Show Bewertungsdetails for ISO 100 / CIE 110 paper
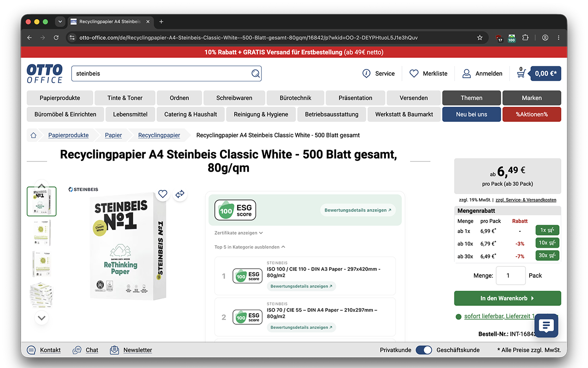Viewport: 588px width, 368px height. click(301, 286)
